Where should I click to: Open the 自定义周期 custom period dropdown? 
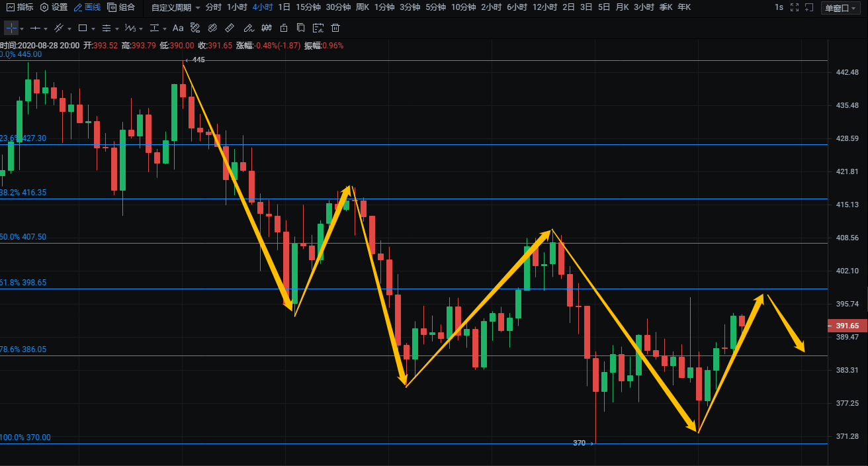pyautogui.click(x=175, y=7)
